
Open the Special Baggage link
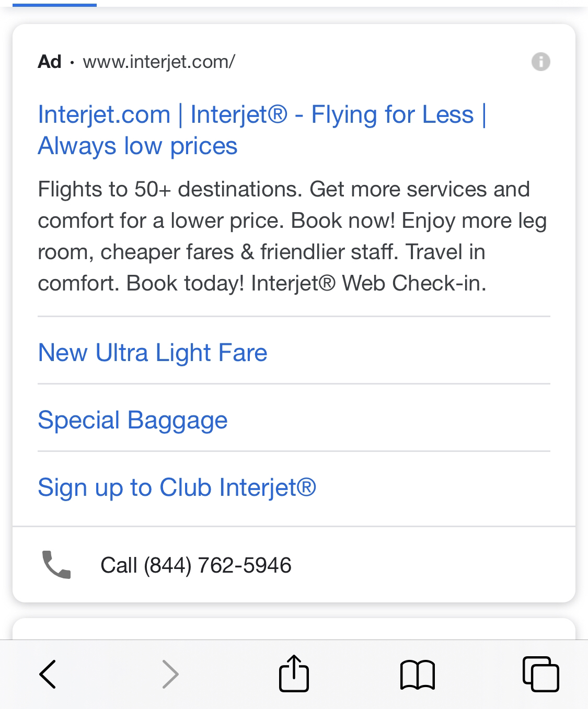[x=133, y=420]
